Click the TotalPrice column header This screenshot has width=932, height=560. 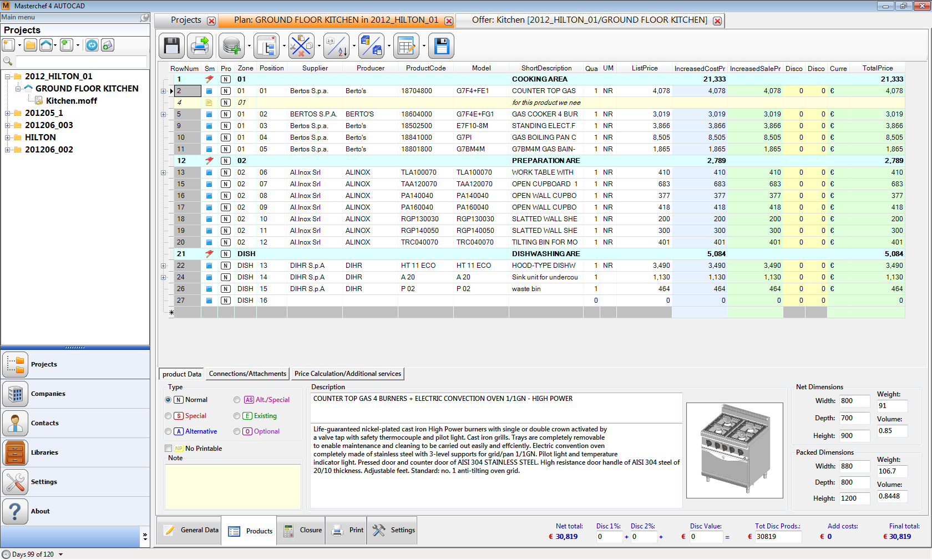[x=877, y=68]
